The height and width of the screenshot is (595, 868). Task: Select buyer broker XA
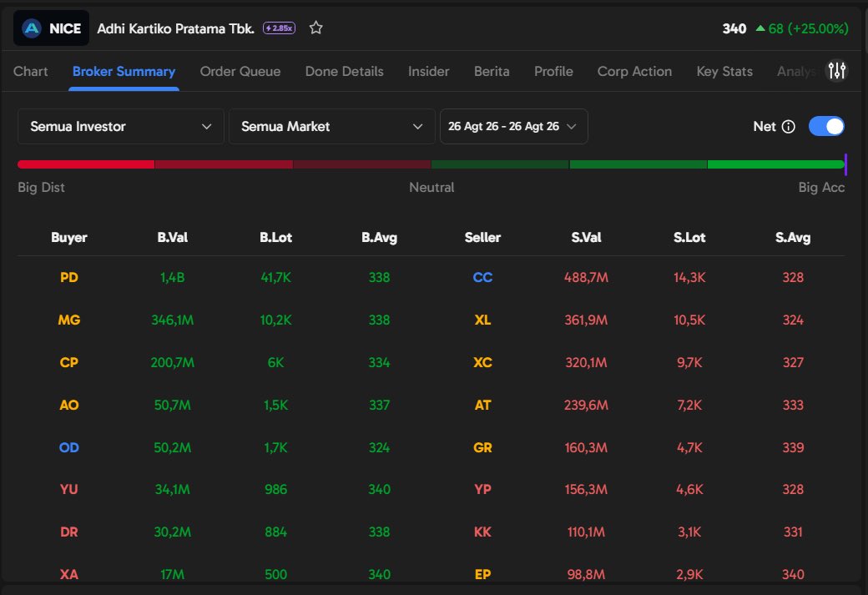point(69,574)
